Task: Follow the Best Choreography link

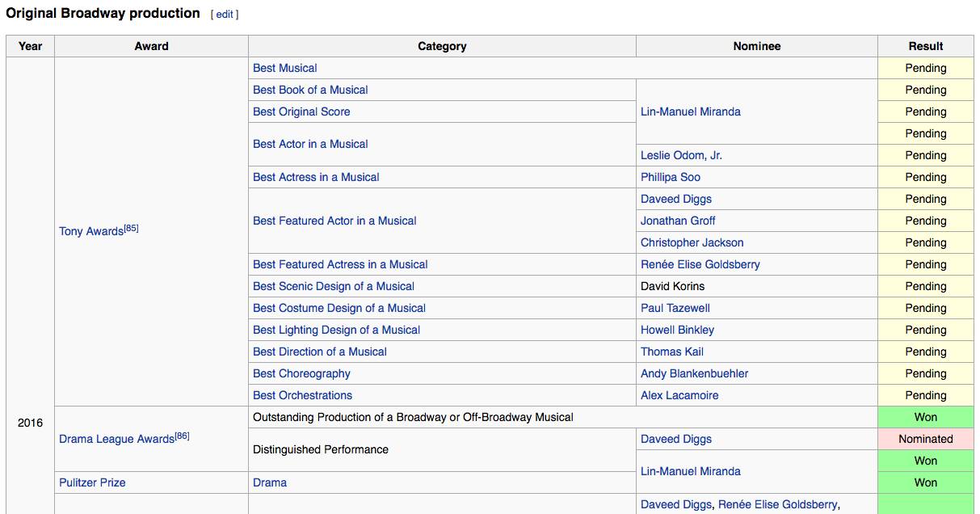Action: click(301, 373)
